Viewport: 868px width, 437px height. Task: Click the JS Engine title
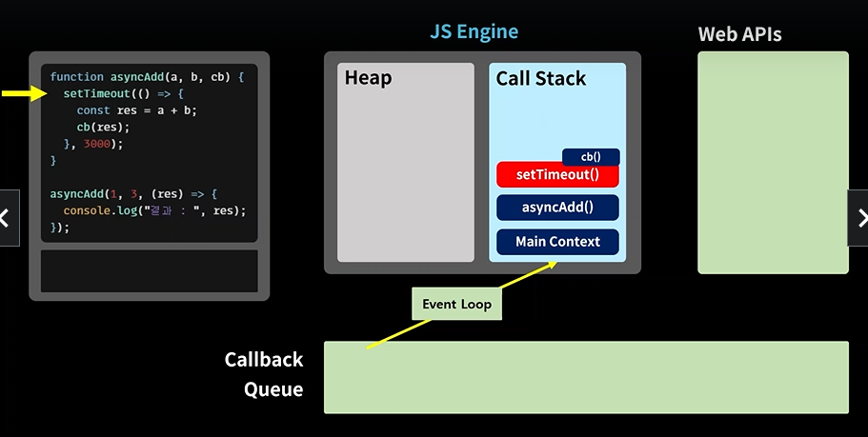pyautogui.click(x=474, y=31)
